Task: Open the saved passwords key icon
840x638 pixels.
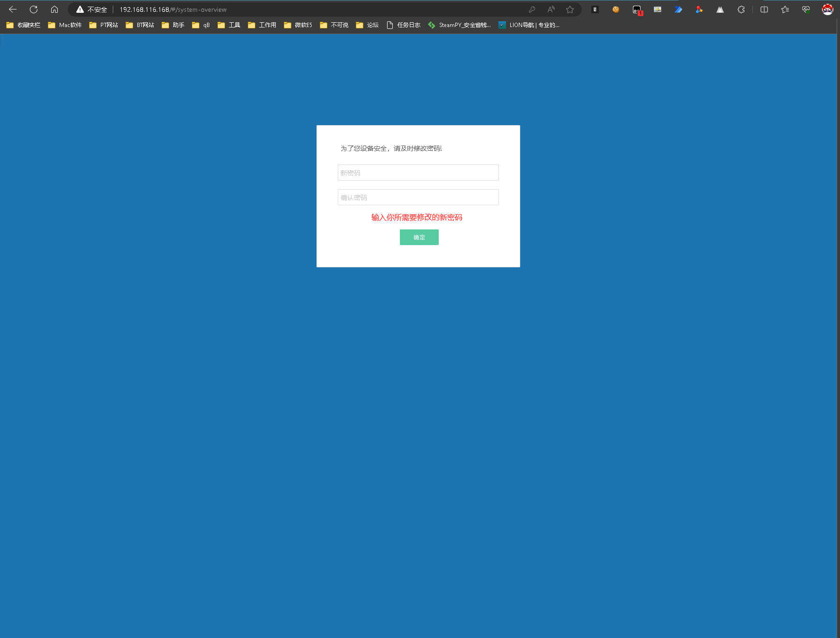Action: (x=532, y=9)
